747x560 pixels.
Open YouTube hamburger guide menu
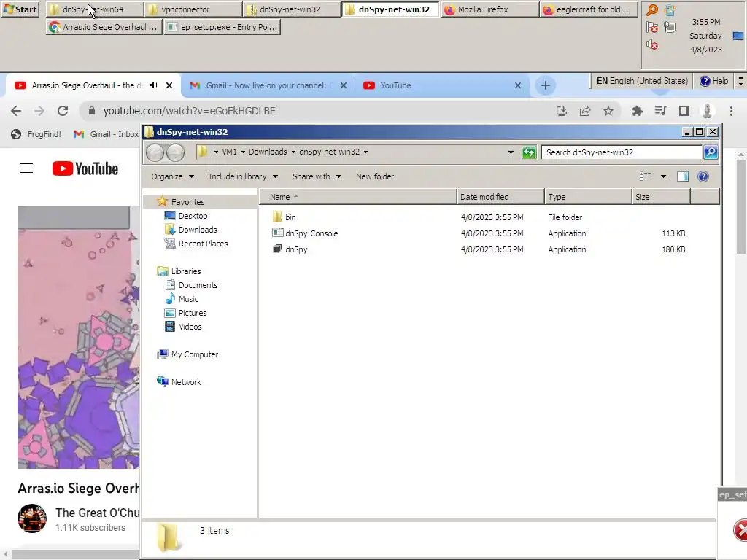[x=26, y=168]
